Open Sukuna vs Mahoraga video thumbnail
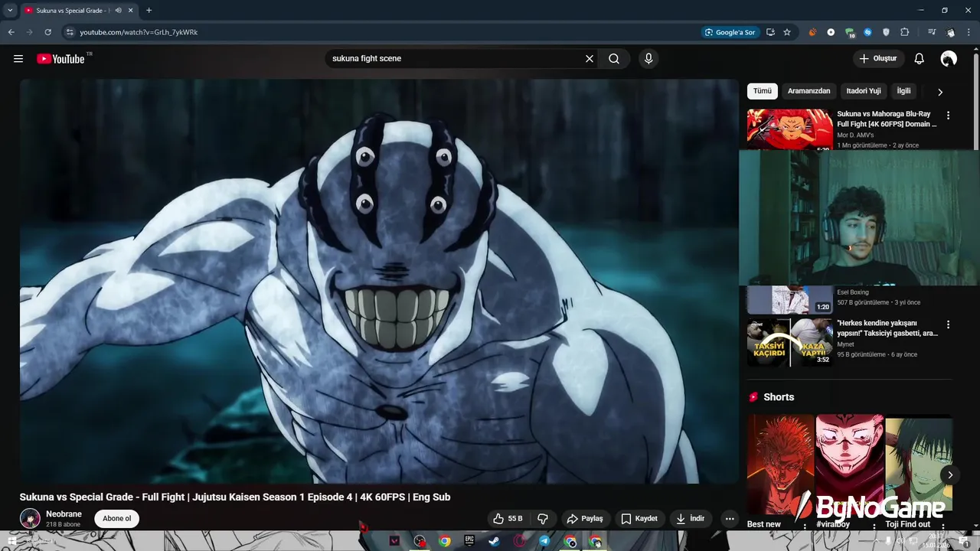980x551 pixels. pyautogui.click(x=789, y=129)
